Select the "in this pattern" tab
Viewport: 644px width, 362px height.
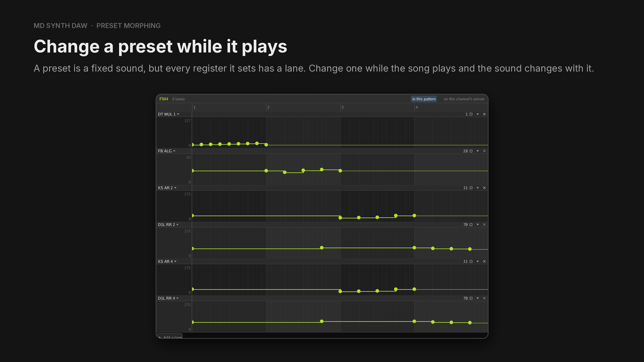point(424,99)
